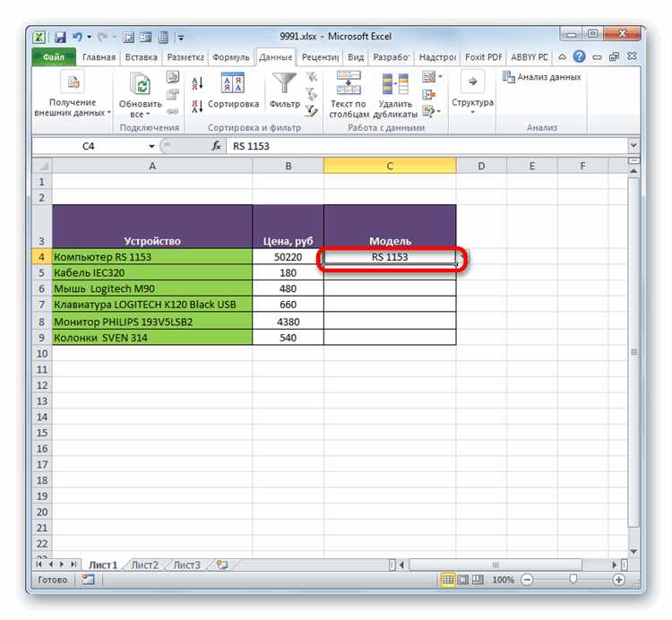672x620 pixels.
Task: Switch to the Формулы tab
Action: click(231, 57)
